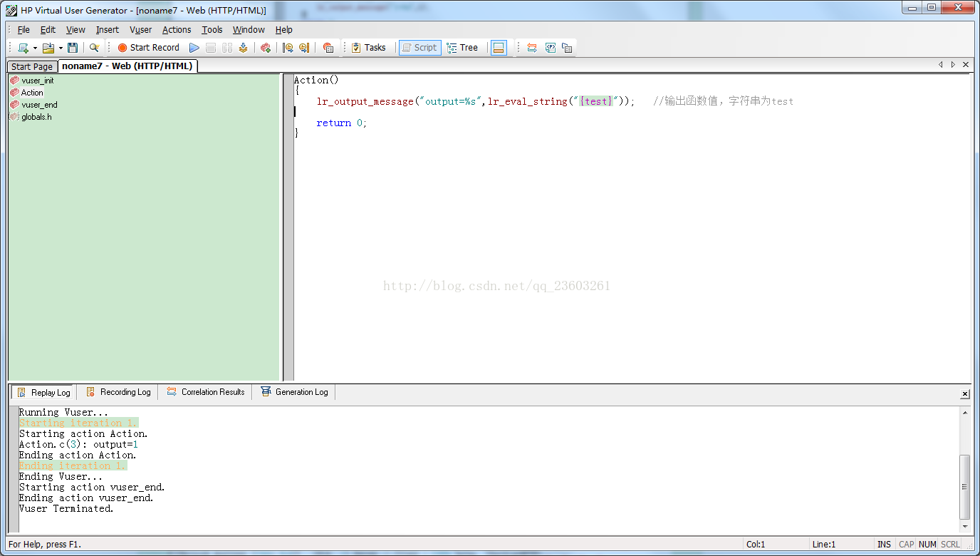Click the Find binoculars toolbar icon
980x556 pixels.
point(94,48)
